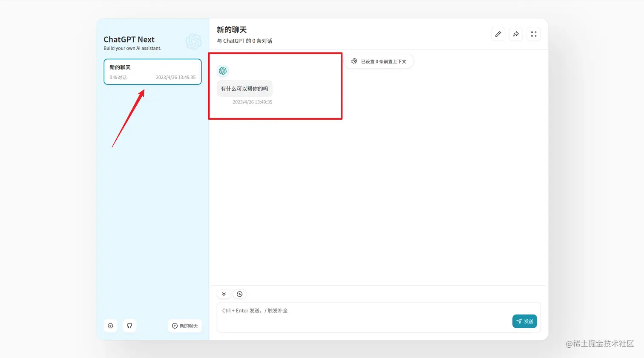The image size is (644, 358).
Task: Select the 新的聊天 conversation in sidebar
Action: [152, 72]
